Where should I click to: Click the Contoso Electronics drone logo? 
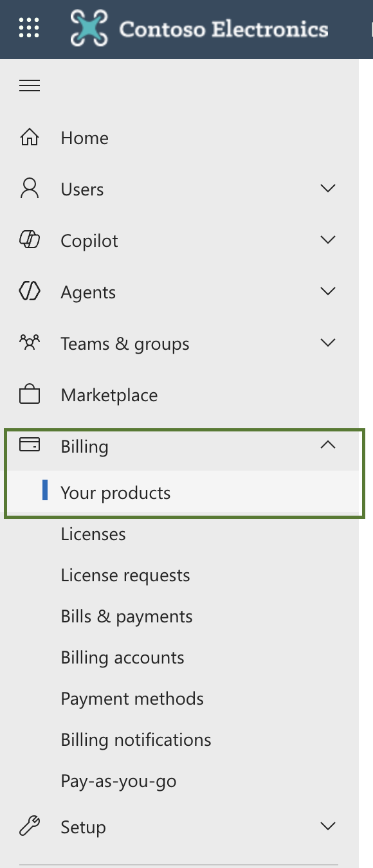pos(89,28)
